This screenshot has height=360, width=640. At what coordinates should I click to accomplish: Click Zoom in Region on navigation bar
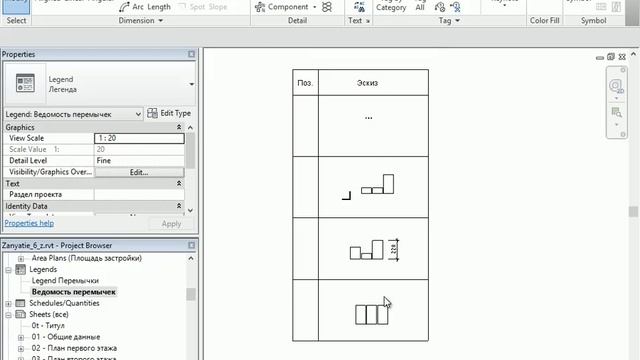(x=616, y=112)
